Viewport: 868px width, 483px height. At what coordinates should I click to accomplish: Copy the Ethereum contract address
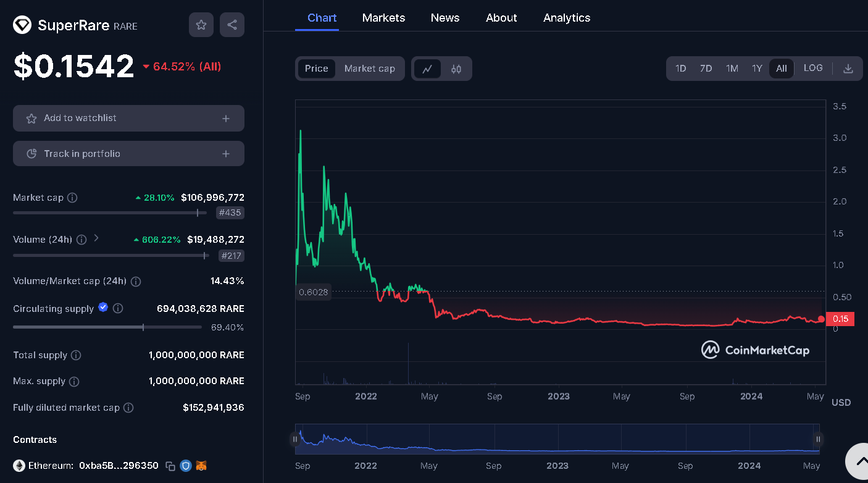(170, 466)
